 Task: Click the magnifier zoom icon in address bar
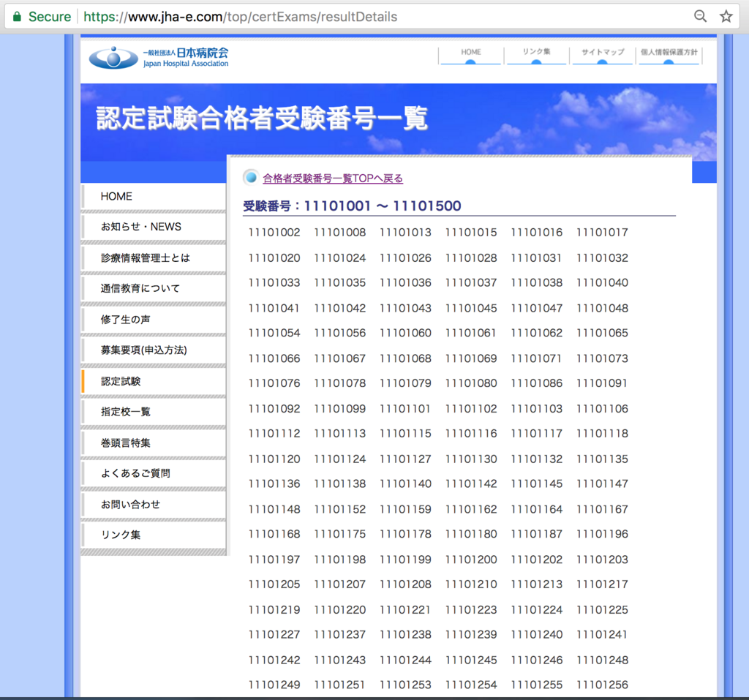(700, 16)
